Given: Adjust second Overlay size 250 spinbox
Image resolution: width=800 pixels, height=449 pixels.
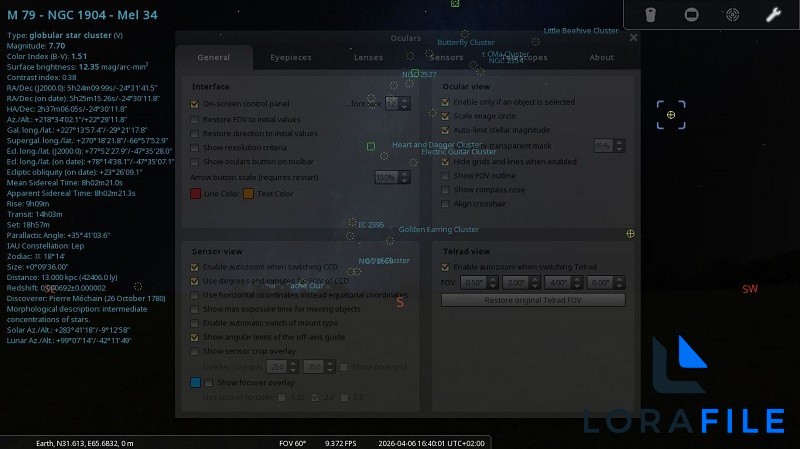Looking at the screenshot, I should 319,366.
